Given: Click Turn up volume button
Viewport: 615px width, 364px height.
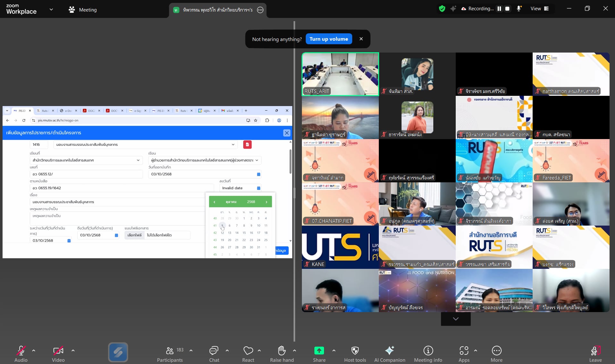Looking at the screenshot, I should (328, 39).
